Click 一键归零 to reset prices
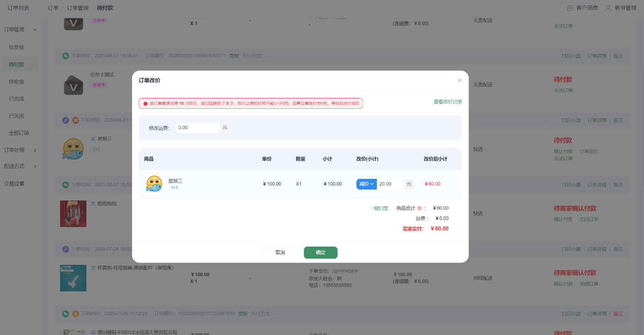 [x=379, y=208]
